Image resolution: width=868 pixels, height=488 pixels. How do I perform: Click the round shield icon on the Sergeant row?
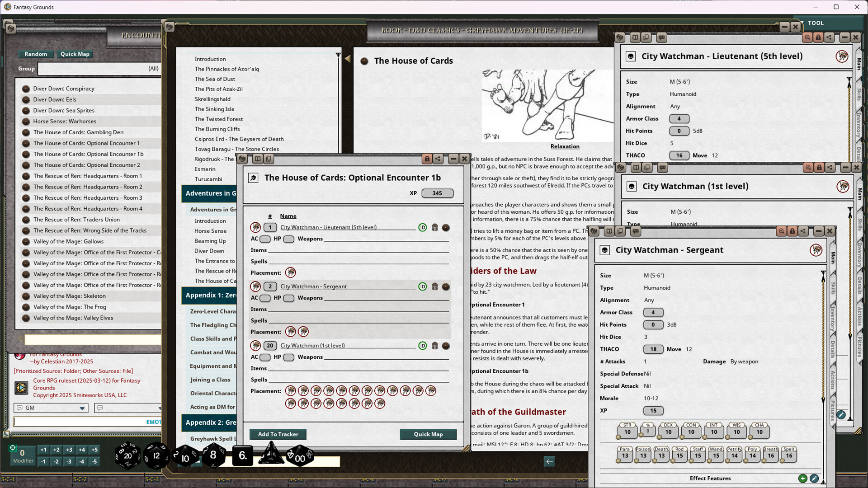click(446, 286)
